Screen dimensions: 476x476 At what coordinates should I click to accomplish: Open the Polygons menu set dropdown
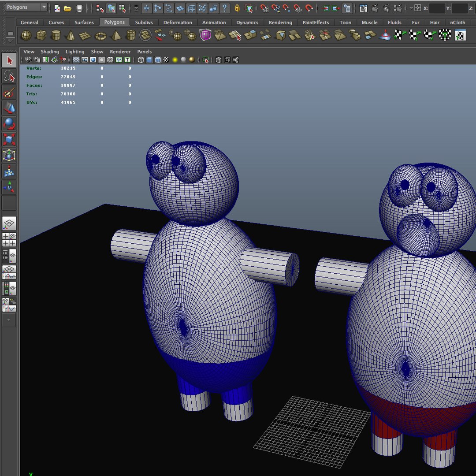pyautogui.click(x=27, y=7)
